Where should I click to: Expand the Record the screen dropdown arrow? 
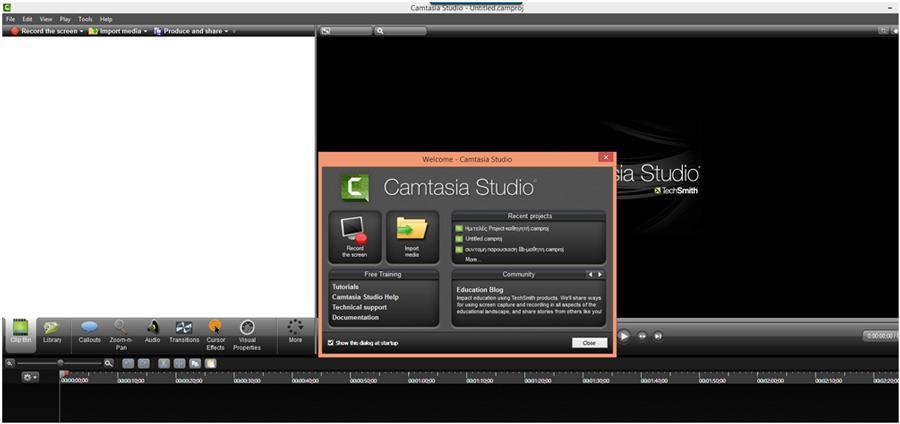pos(82,31)
